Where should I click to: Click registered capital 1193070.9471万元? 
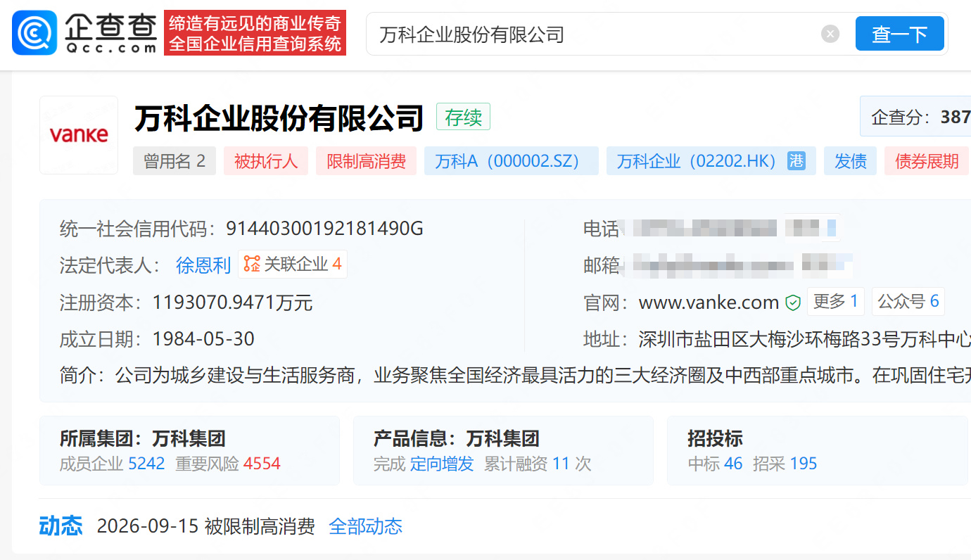tap(233, 303)
